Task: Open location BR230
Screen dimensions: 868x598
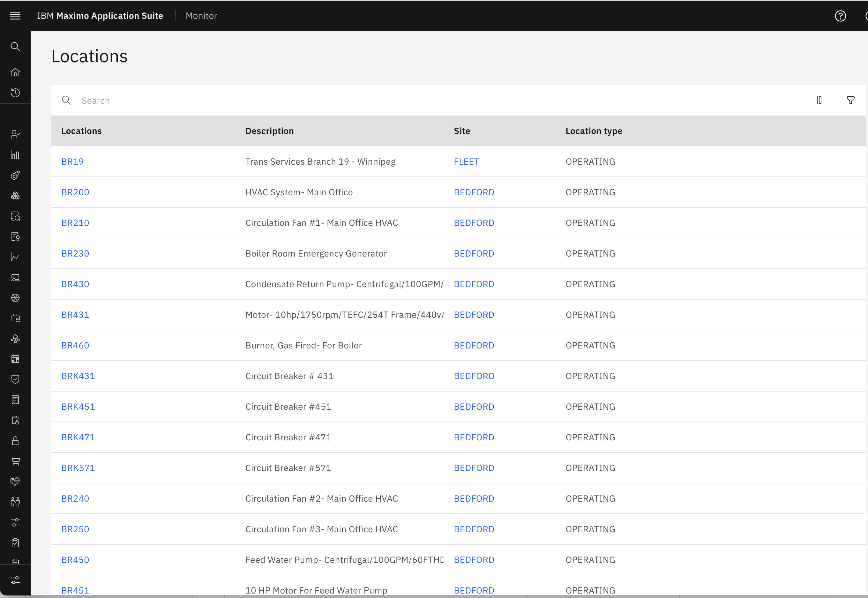Action: (75, 254)
